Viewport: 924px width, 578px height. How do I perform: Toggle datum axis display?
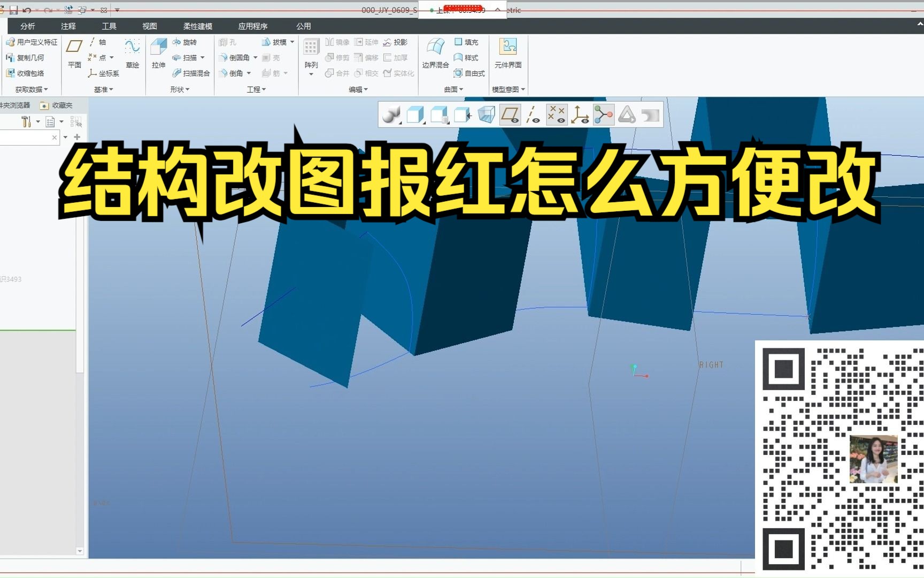(x=533, y=115)
